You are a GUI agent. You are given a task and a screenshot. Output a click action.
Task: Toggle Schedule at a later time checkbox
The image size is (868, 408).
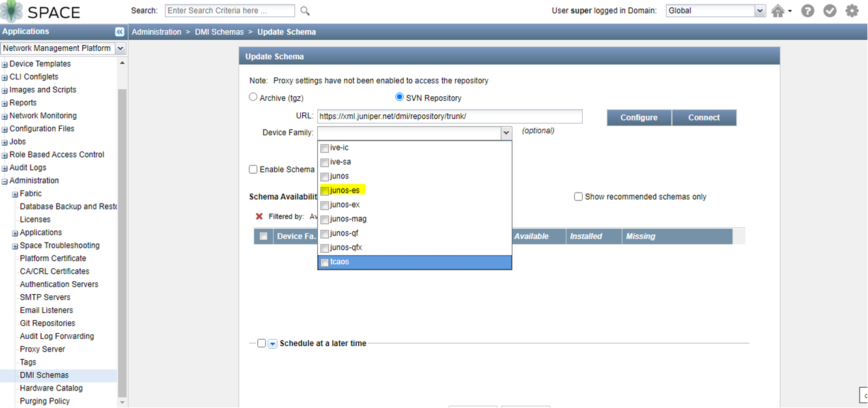tap(262, 344)
